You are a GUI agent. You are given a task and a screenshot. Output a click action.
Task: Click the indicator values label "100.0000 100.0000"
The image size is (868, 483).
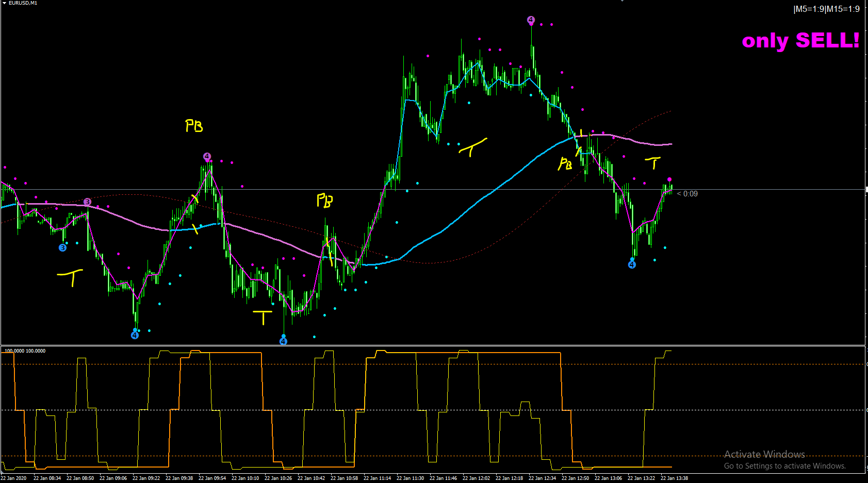[x=25, y=351]
